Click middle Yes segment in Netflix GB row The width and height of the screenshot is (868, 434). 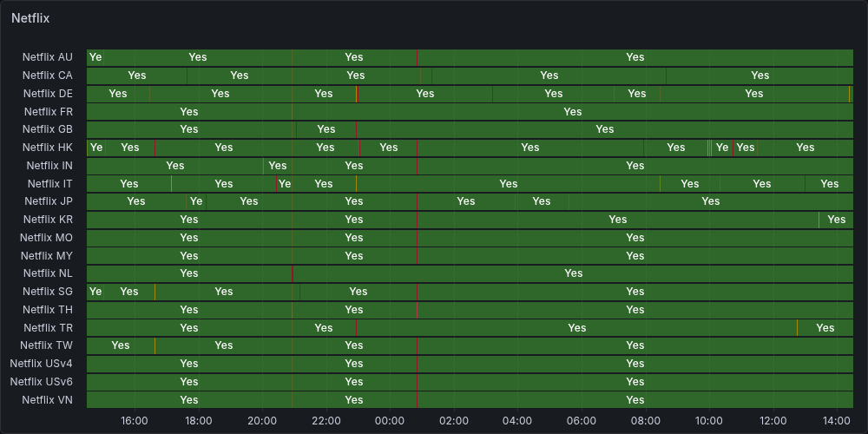tap(325, 129)
